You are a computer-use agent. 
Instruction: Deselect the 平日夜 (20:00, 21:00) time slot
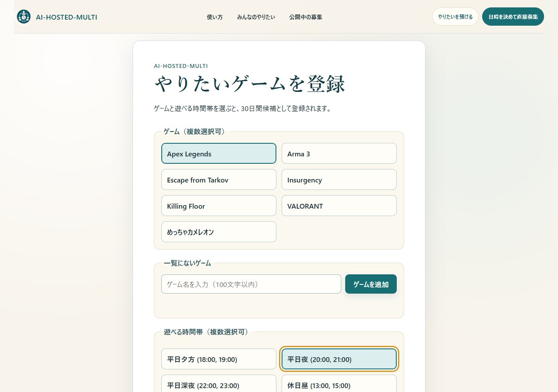339,359
